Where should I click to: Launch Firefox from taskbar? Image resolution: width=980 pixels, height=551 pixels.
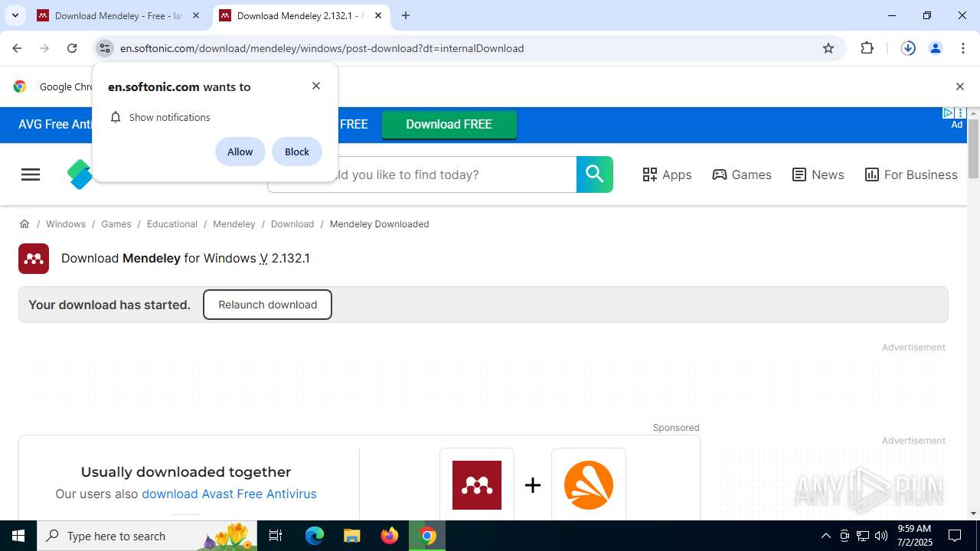point(390,536)
